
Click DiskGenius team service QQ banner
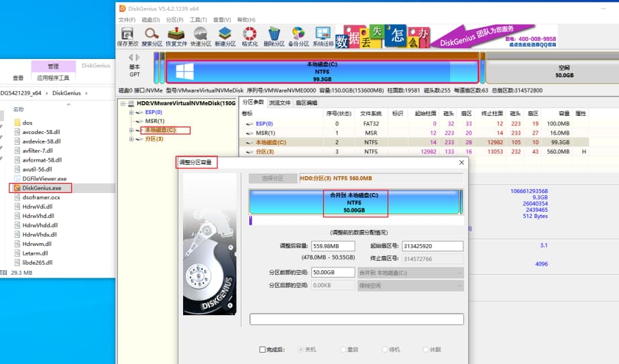[494, 37]
